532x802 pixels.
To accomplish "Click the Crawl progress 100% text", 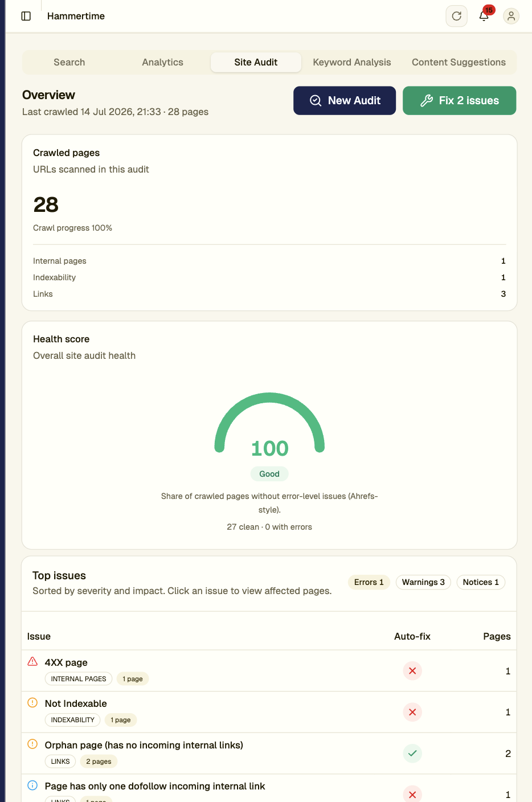I will tap(72, 228).
